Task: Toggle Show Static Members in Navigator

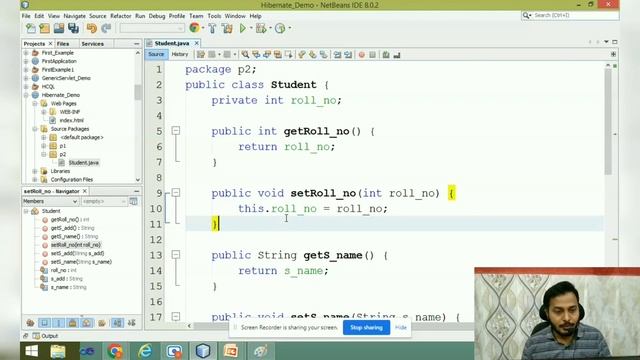Action: (58, 323)
